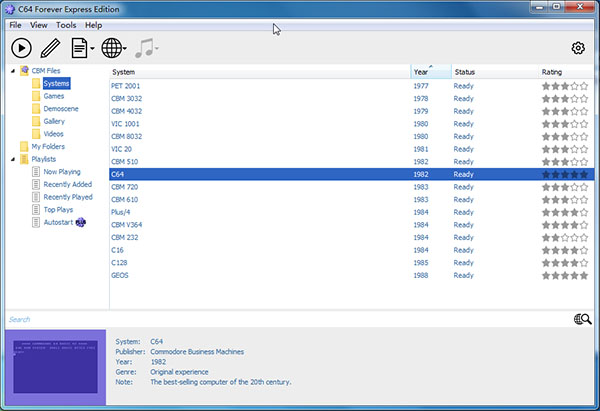
Task: Click the Autostart plus badge icon
Action: point(80,222)
